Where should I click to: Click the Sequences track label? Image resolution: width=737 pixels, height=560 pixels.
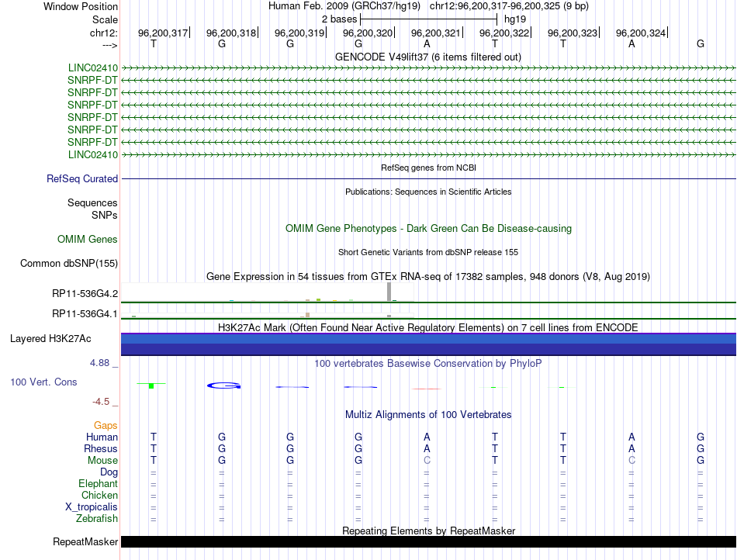92,202
